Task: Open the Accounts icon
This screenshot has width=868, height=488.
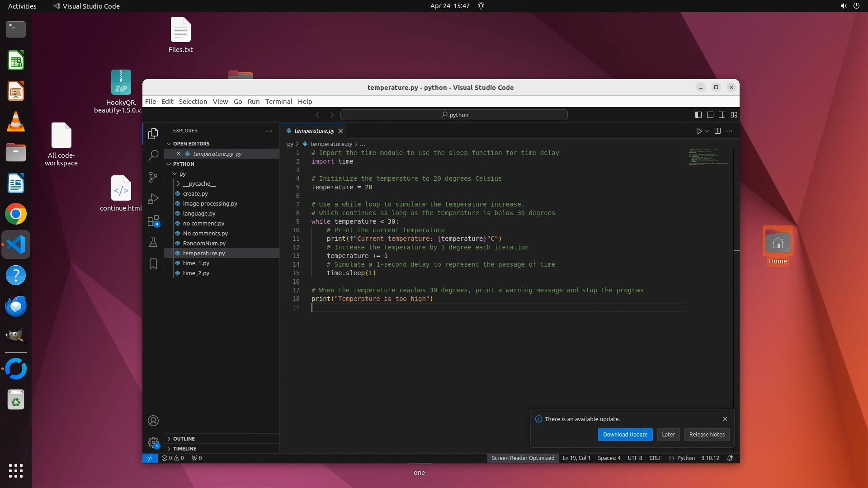Action: pyautogui.click(x=153, y=421)
